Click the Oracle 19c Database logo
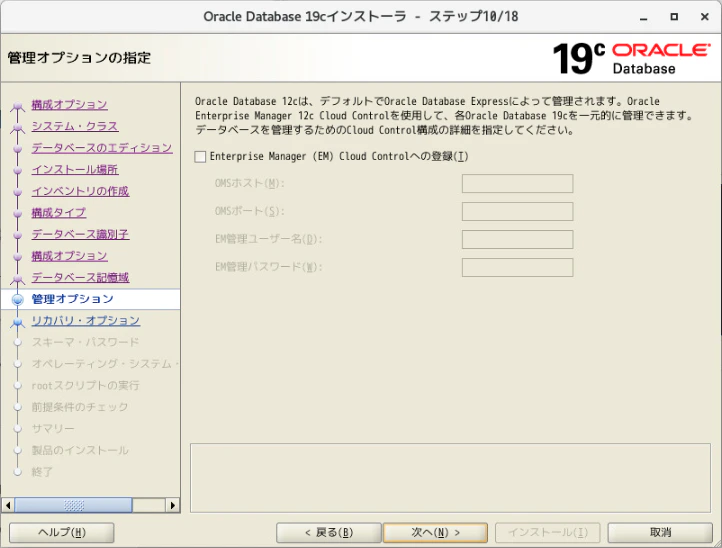 (631, 58)
